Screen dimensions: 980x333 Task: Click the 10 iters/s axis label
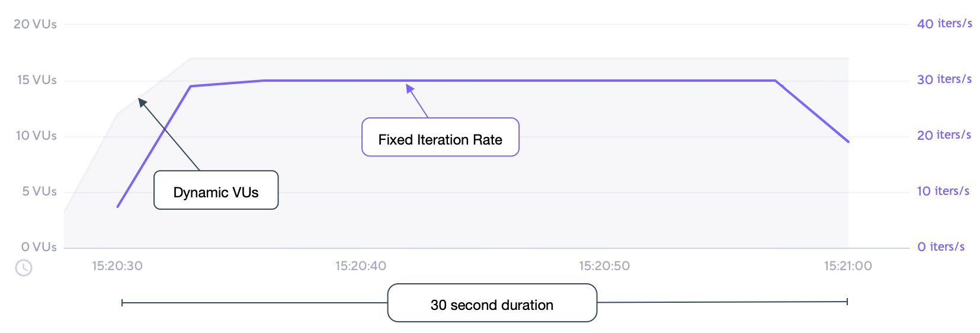(943, 191)
